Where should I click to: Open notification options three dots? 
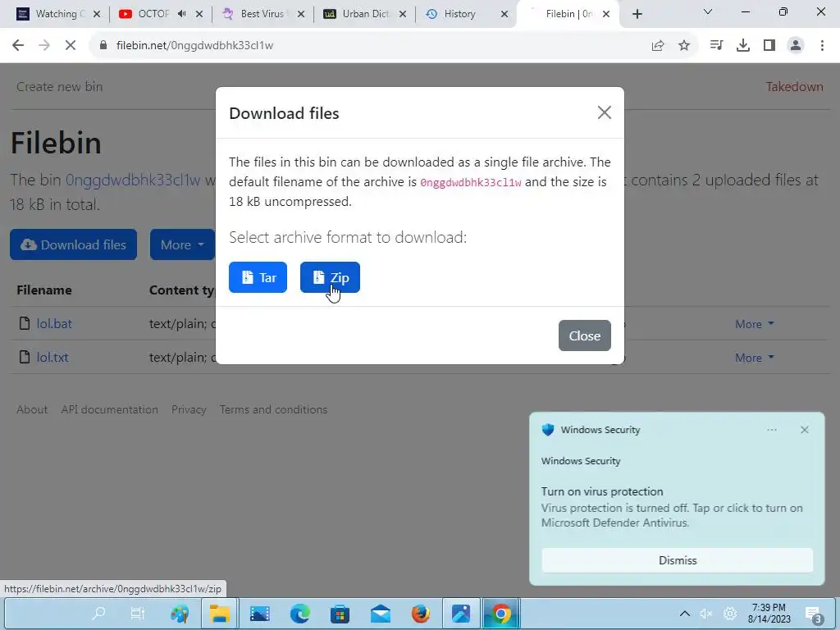771,430
